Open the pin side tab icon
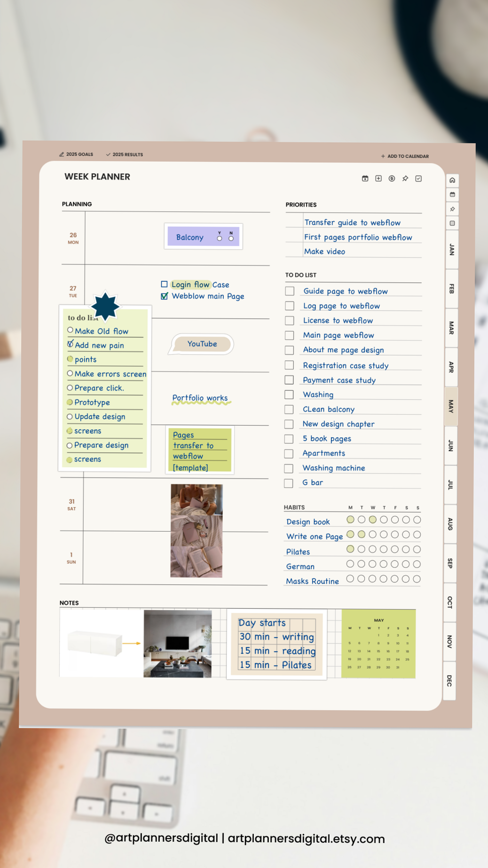This screenshot has width=488, height=868. click(452, 209)
